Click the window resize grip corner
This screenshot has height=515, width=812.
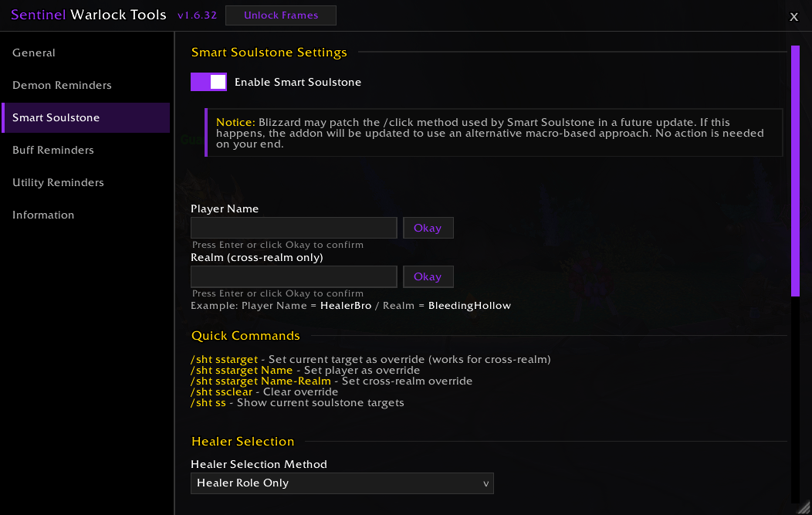coord(804,508)
